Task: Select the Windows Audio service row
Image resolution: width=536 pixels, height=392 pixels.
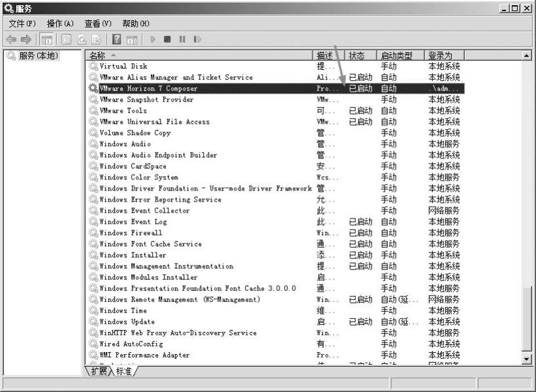Action: click(x=275, y=143)
